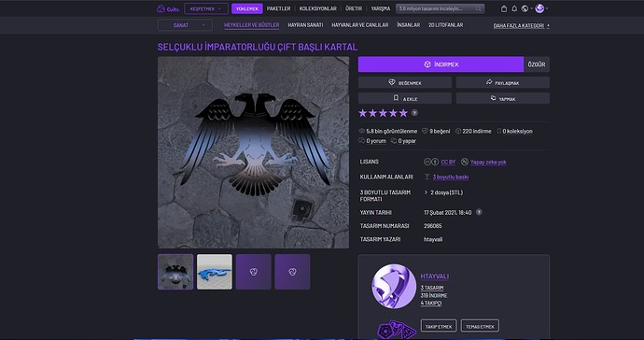The image size is (644, 340).
Task: Click the Takip Etmek follow button
Action: point(439,326)
